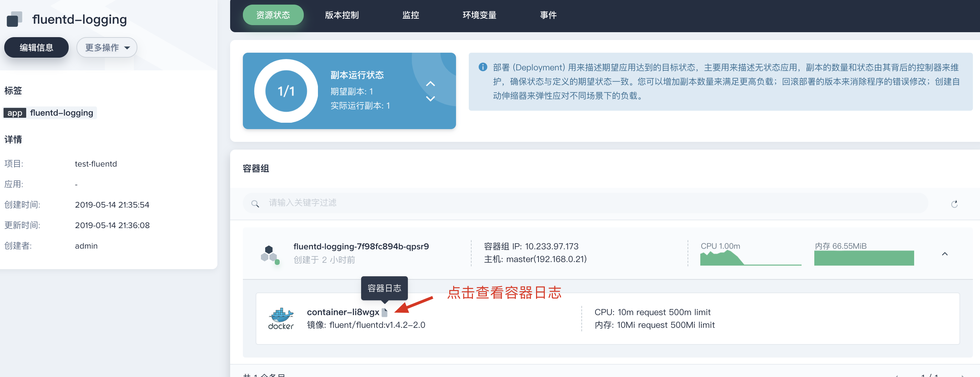980x377 pixels.
Task: Click the app fluentd-logging label tag
Action: pos(50,113)
